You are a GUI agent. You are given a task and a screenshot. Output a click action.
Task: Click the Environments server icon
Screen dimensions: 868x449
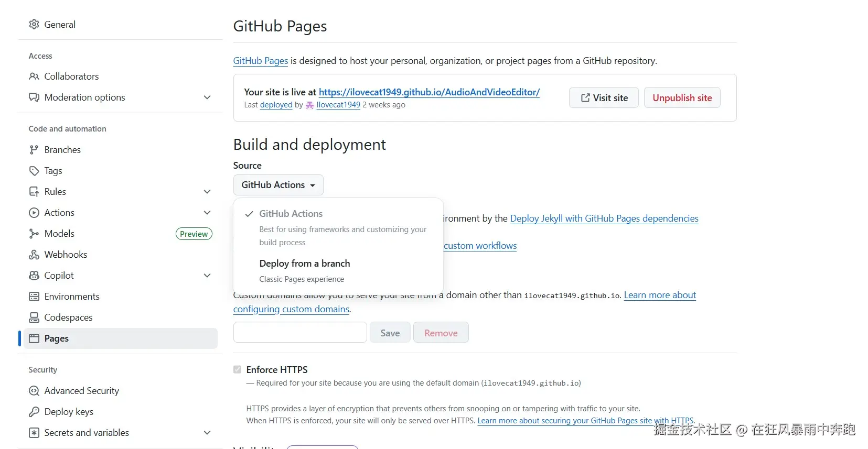tap(34, 297)
